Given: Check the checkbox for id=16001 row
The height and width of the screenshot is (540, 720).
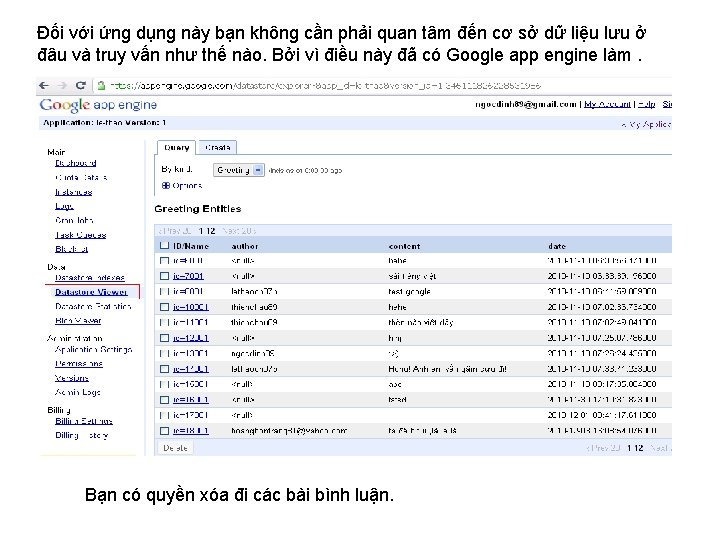Looking at the screenshot, I should [164, 400].
